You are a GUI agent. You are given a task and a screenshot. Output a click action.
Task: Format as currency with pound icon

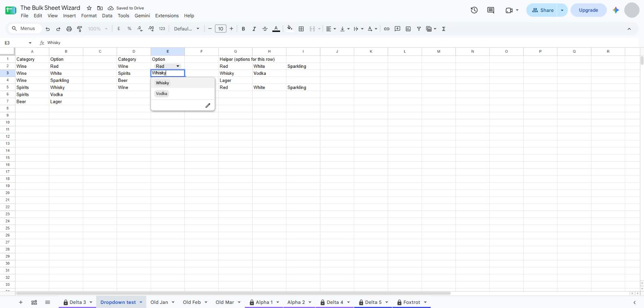point(119,29)
